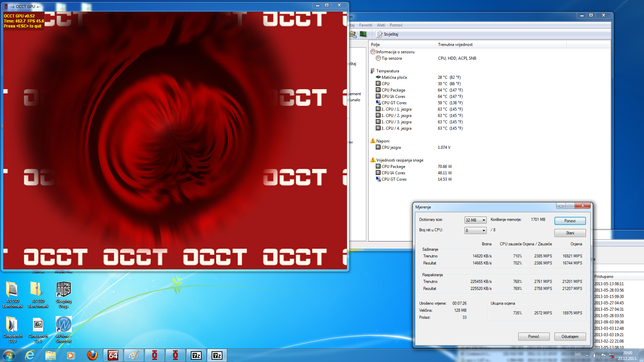Click the Trenutna vrijednost column header
Viewport: 644px width, 362px height.
pyautogui.click(x=501, y=45)
